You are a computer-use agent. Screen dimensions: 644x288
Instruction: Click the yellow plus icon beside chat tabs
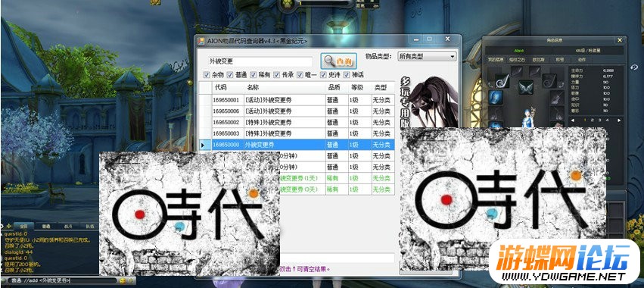(x=9, y=225)
